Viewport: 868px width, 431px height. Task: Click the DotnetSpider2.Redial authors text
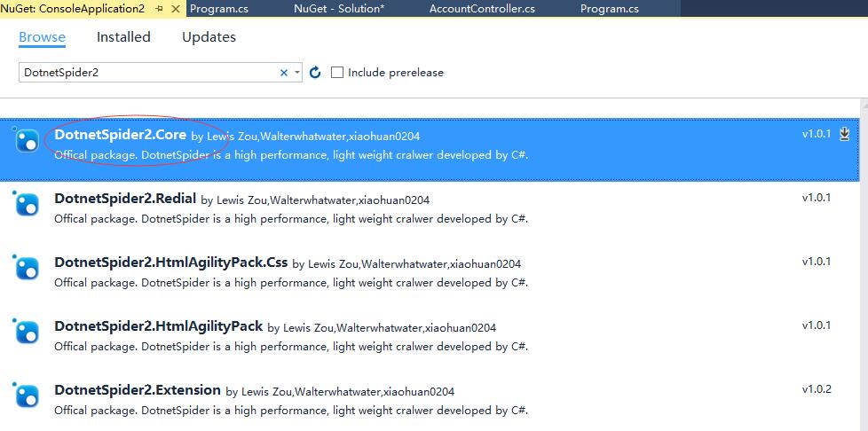[315, 200]
